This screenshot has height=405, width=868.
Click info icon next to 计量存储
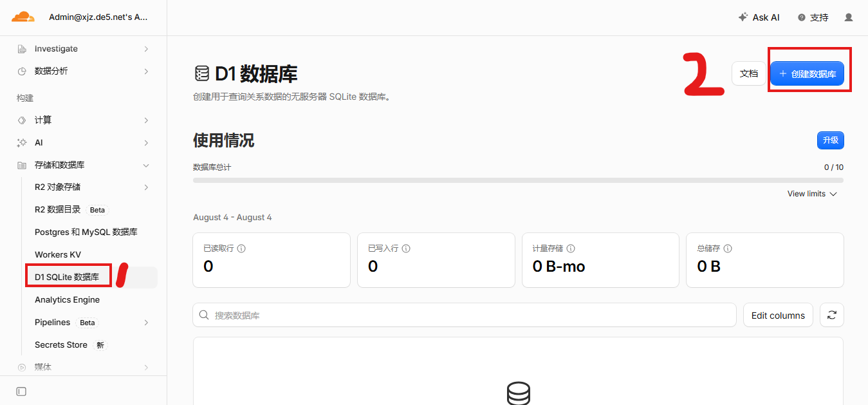[571, 248]
